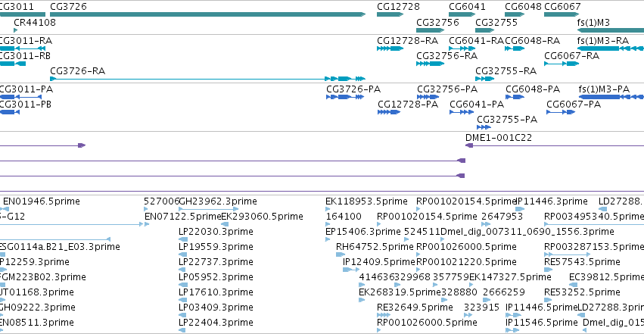This screenshot has height=334, width=644.
Task: Click the EP15406.3prime EST label
Action: (x=362, y=232)
